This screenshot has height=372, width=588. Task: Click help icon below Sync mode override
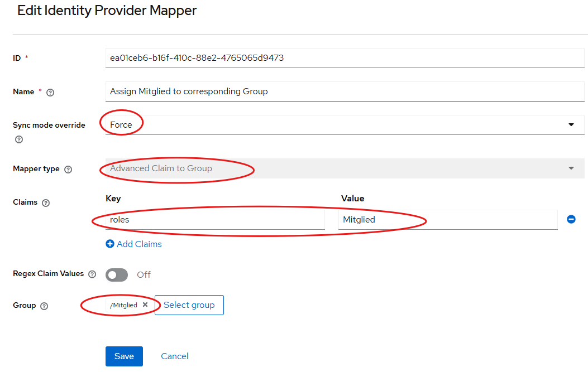(x=18, y=139)
